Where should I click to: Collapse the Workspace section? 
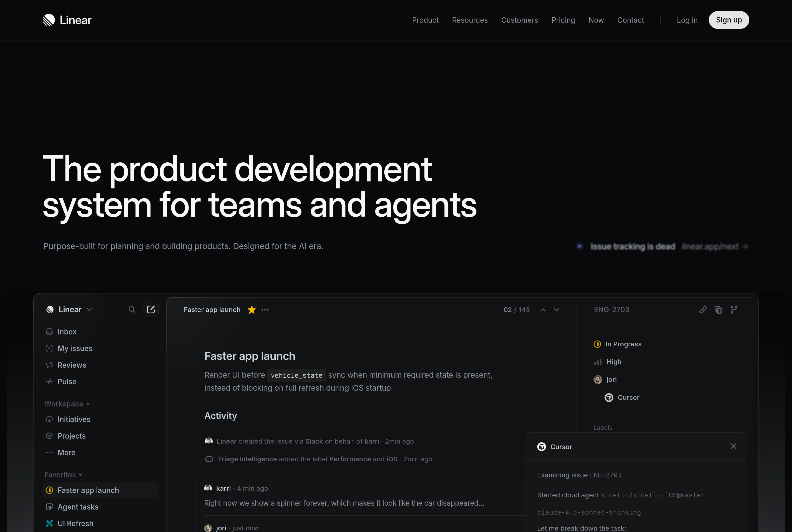(x=88, y=404)
